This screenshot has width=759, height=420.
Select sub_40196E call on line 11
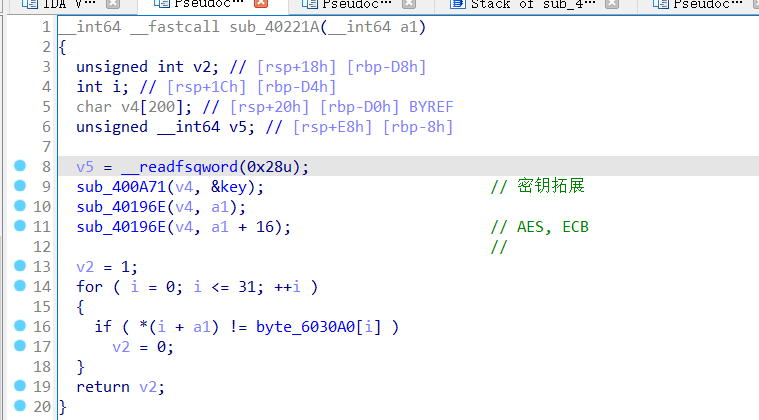[x=121, y=227]
